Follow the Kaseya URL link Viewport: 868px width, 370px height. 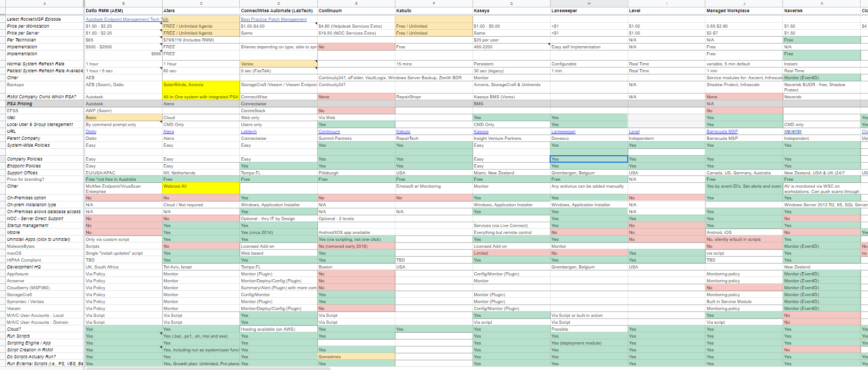tap(481, 131)
